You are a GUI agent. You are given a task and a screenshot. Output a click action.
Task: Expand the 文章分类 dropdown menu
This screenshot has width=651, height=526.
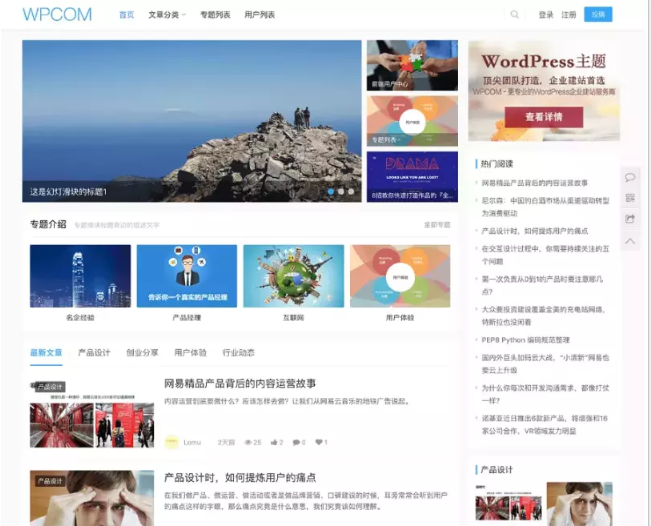pos(167,15)
